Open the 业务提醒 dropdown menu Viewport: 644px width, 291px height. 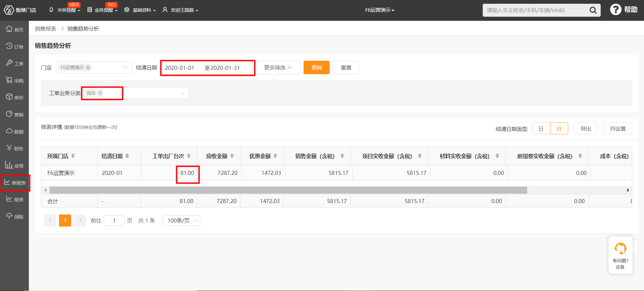click(103, 10)
